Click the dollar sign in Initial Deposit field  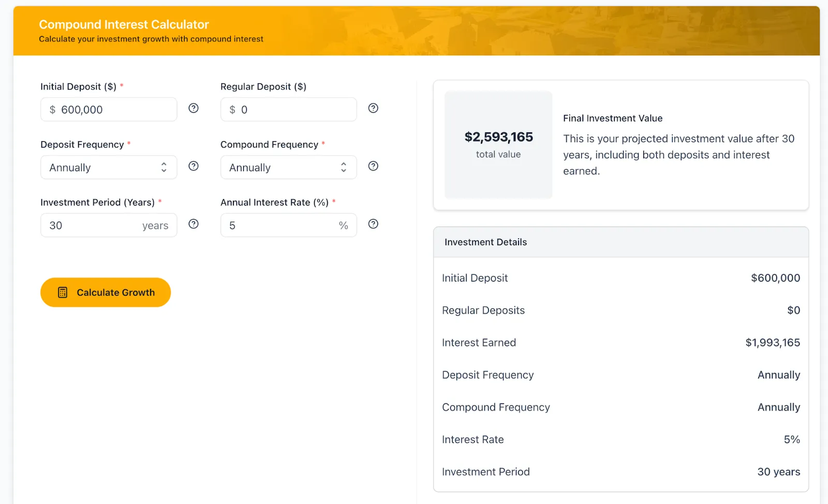point(51,109)
